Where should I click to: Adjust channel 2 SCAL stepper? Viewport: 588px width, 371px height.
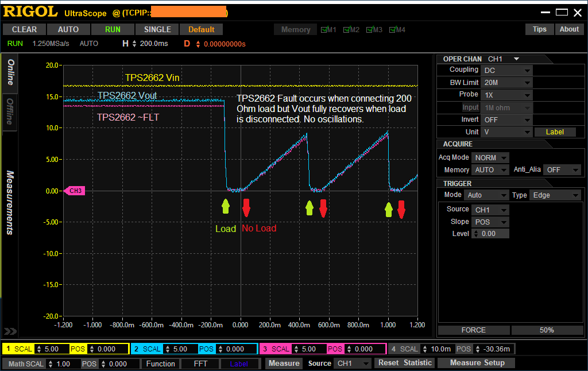click(x=167, y=349)
